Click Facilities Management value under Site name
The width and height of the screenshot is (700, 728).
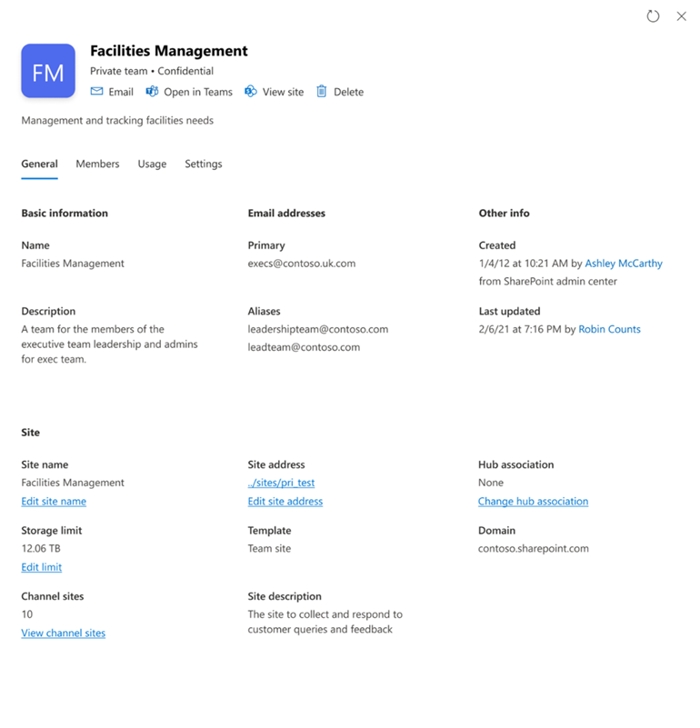click(73, 483)
